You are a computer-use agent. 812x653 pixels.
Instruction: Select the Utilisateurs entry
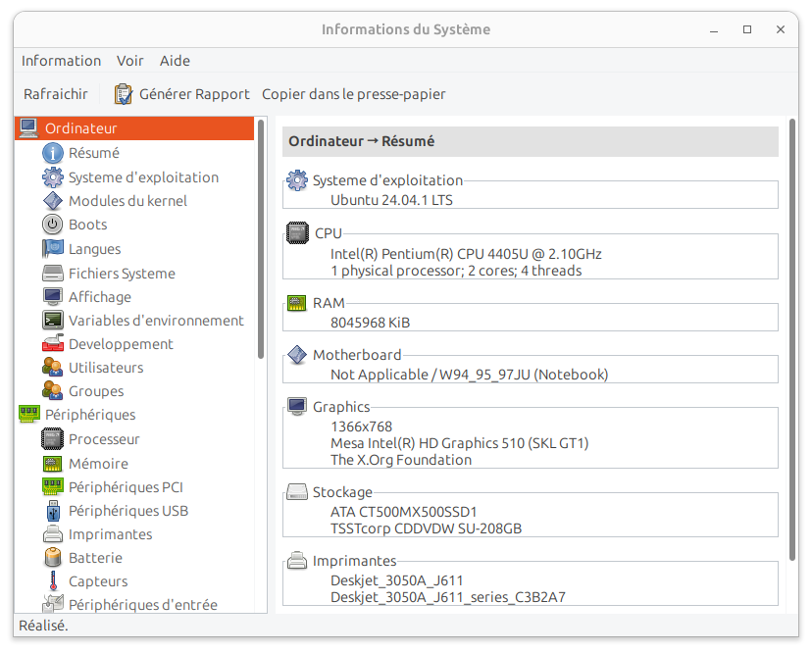(x=106, y=367)
